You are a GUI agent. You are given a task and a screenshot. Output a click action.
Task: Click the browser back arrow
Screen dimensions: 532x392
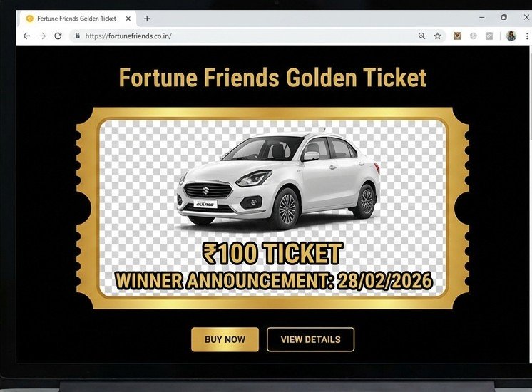(26, 36)
